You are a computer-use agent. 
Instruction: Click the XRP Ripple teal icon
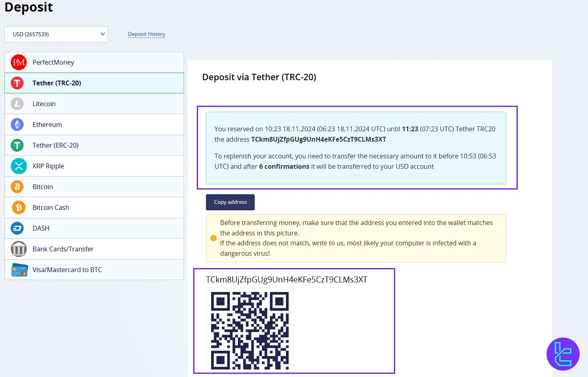click(x=19, y=166)
